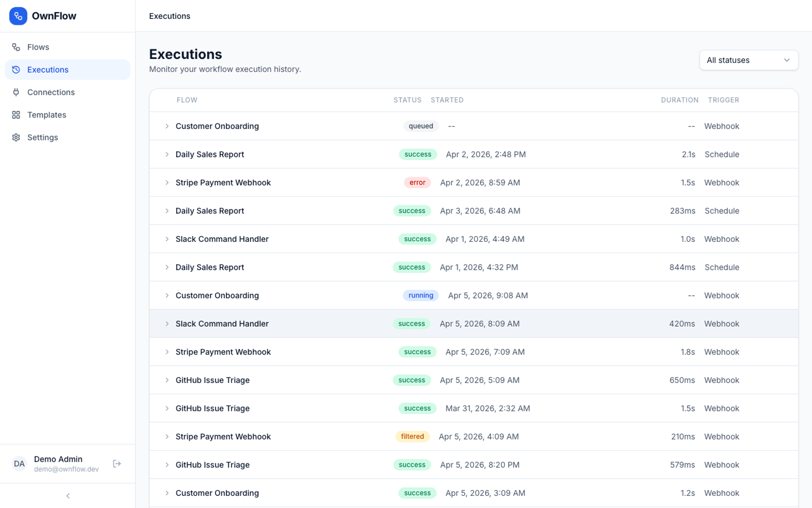The image size is (812, 508).
Task: Click the queued status badge
Action: click(421, 126)
